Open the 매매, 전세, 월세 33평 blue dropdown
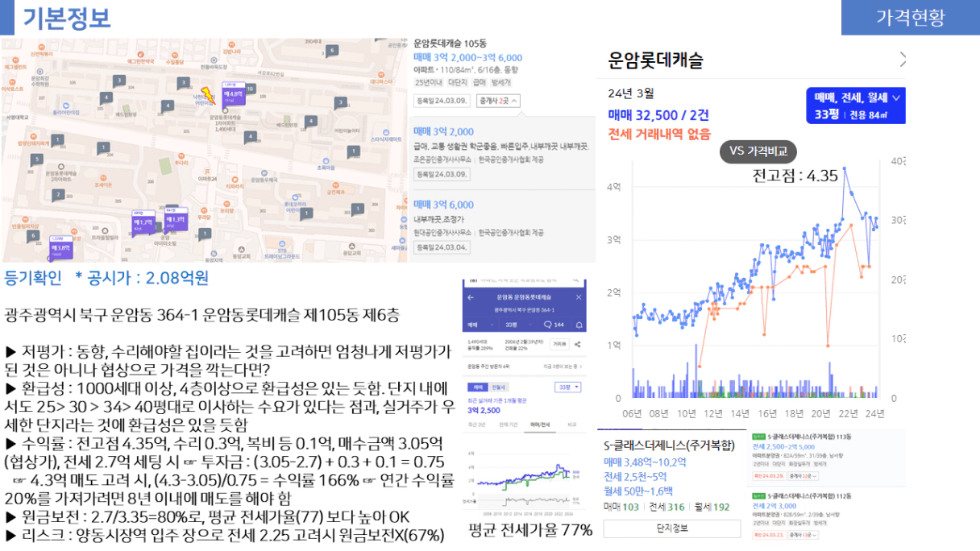 856,106
